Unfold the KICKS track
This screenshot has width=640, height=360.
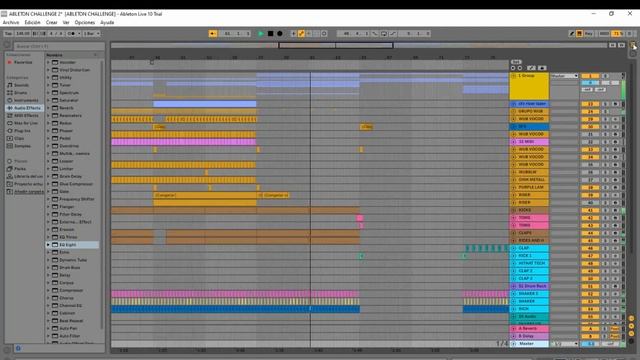(x=514, y=210)
